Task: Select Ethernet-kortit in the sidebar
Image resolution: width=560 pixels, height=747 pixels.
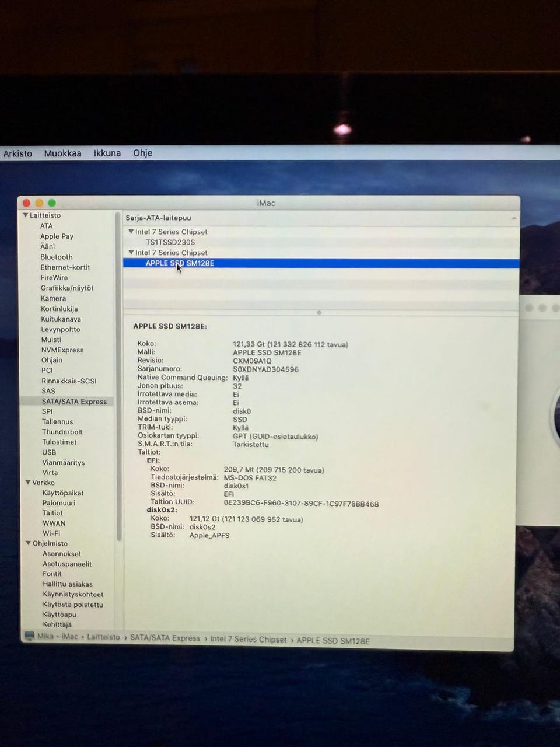Action: coord(65,267)
